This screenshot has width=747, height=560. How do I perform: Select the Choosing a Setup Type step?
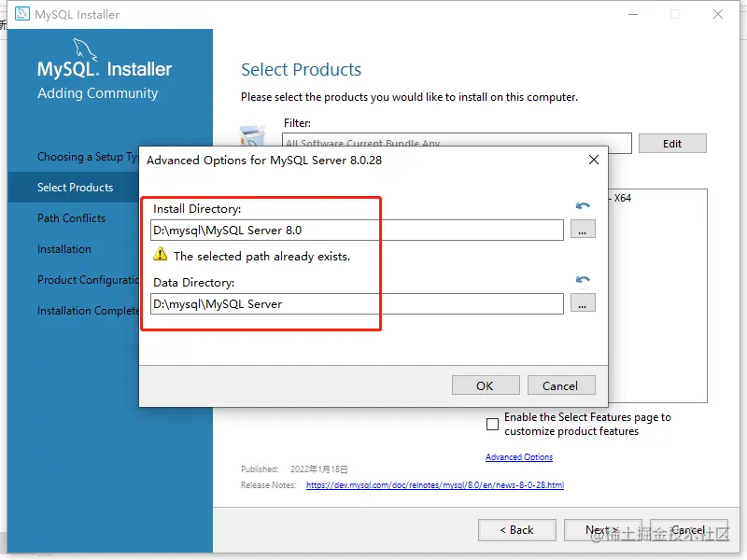click(x=88, y=157)
